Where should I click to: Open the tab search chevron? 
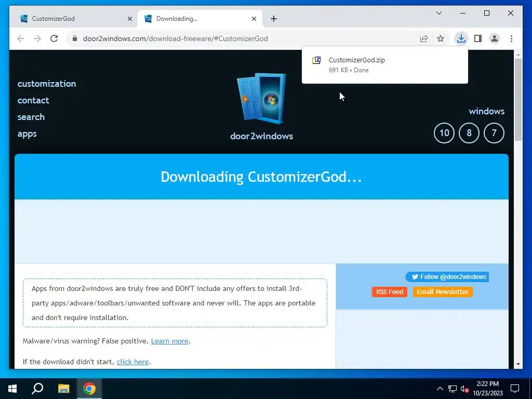point(438,13)
